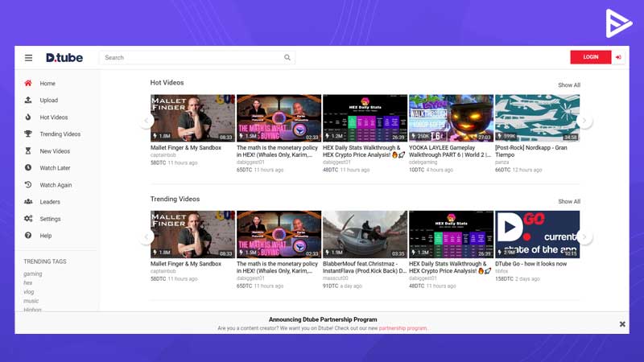The width and height of the screenshot is (644, 362).
Task: Click the Trending Videos trophy icon
Action: pyautogui.click(x=28, y=134)
